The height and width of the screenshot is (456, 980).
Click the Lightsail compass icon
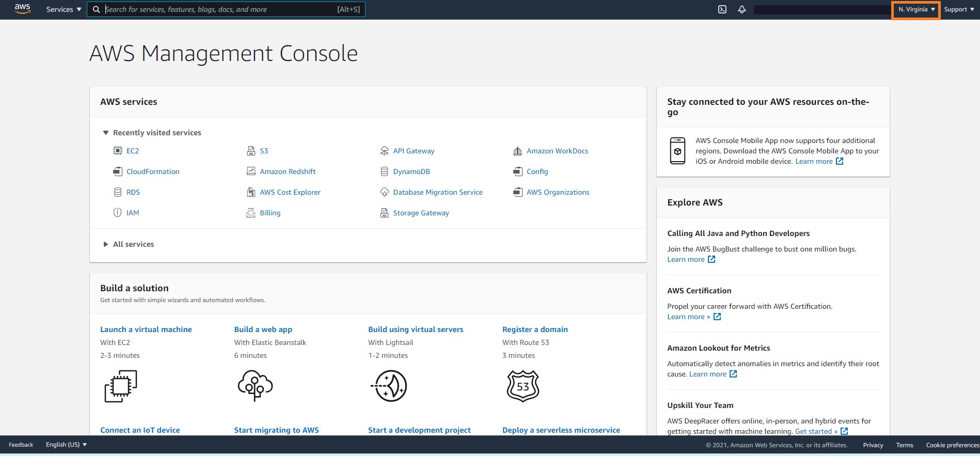pos(389,386)
